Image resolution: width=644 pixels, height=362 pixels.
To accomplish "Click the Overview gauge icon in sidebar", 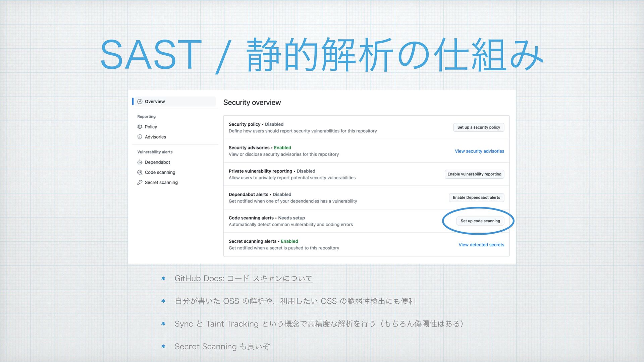I will (140, 102).
